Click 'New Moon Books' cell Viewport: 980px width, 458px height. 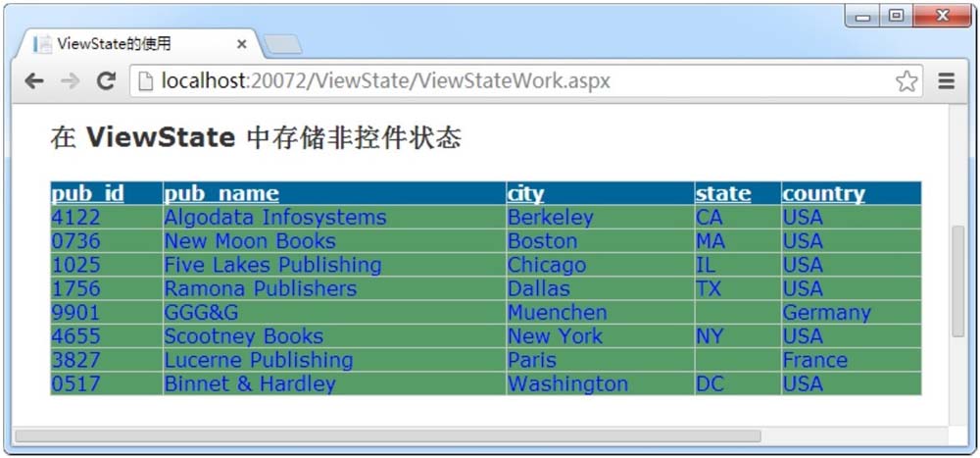point(334,241)
